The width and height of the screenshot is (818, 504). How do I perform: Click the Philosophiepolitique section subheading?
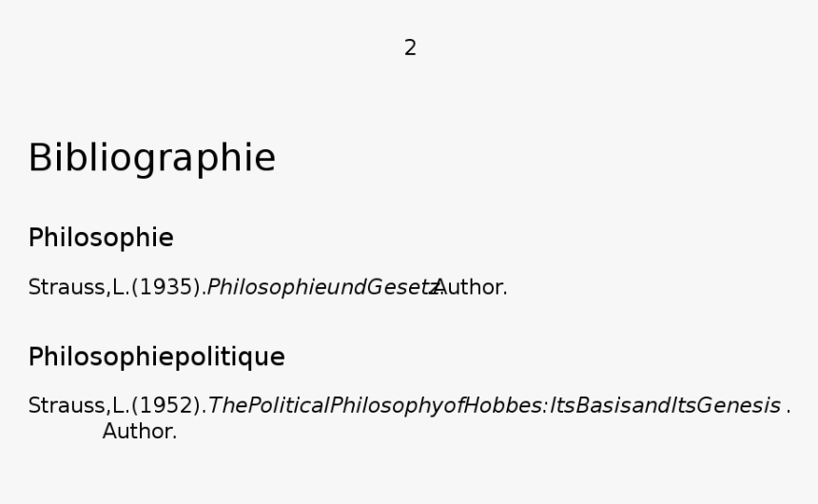coord(157,358)
